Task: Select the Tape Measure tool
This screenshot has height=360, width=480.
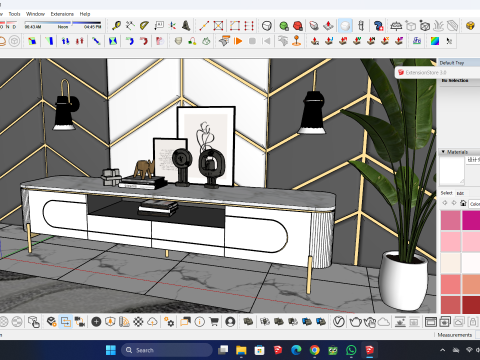Action: 116,25
